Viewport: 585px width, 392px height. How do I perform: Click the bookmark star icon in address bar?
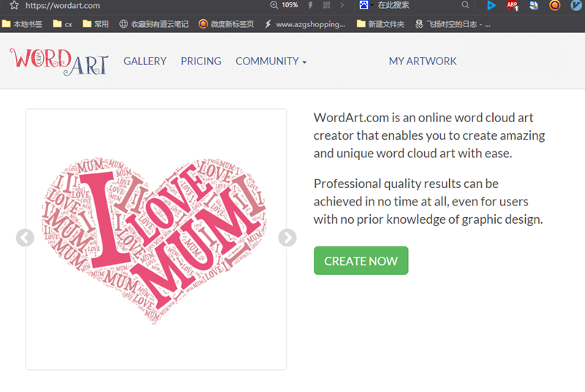click(x=14, y=5)
